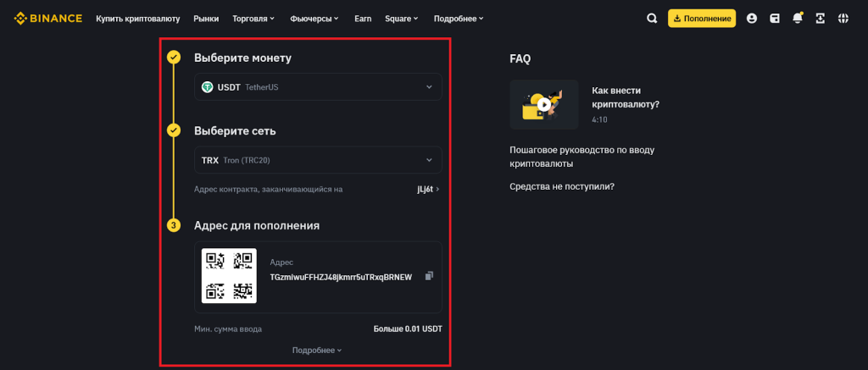Viewport: 868px width, 370px height.
Task: Click the deposit address QR code
Action: pos(229,276)
